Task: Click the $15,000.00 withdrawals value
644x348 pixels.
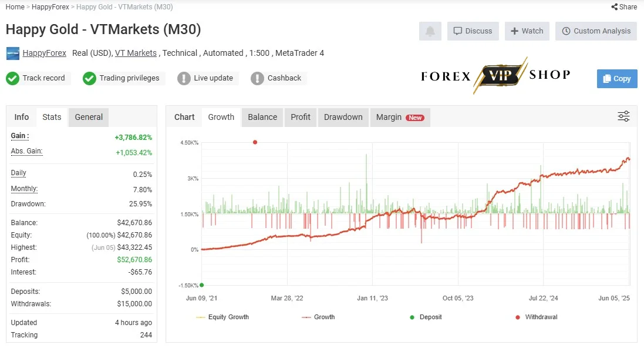Action: click(134, 304)
